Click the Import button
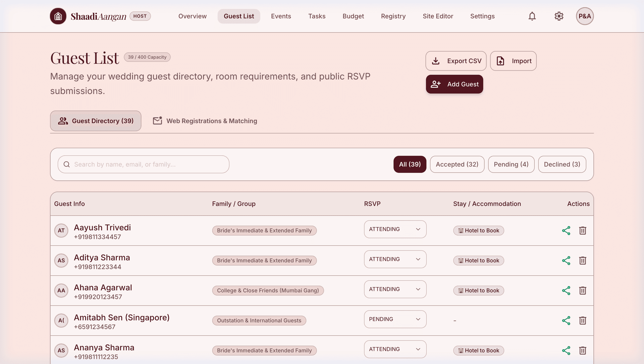 click(513, 61)
